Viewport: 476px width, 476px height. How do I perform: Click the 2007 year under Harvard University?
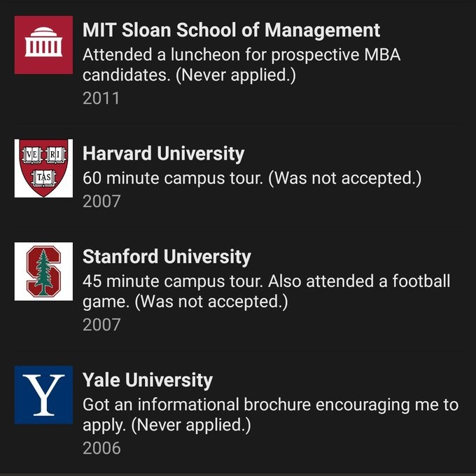[101, 202]
